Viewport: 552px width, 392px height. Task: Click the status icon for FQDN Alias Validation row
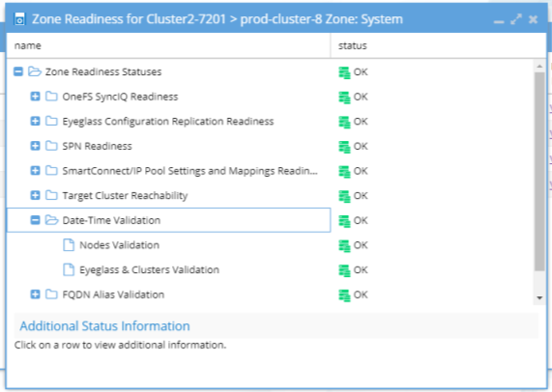(x=344, y=295)
